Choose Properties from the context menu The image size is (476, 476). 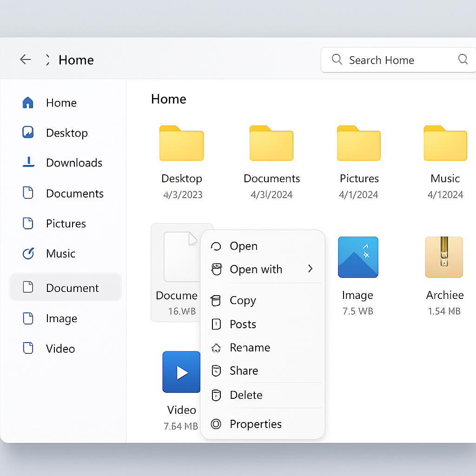point(263,424)
